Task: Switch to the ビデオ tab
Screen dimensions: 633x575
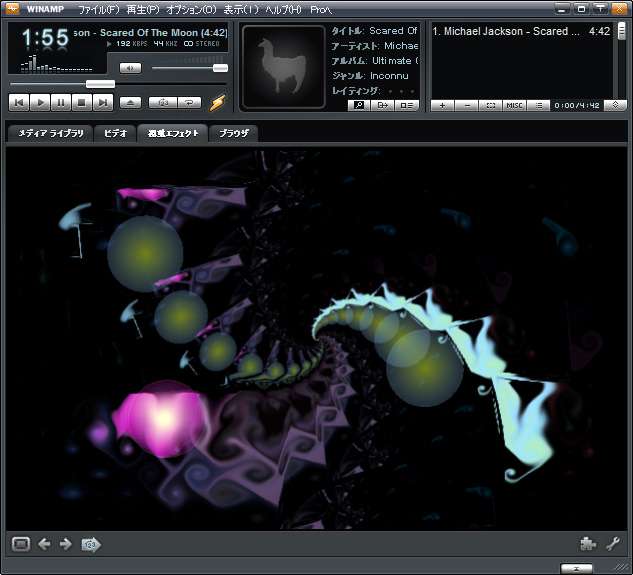Action: coord(115,133)
